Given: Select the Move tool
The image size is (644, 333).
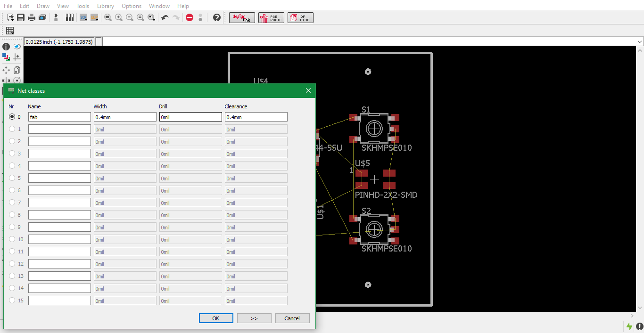Looking at the screenshot, I should click(6, 70).
